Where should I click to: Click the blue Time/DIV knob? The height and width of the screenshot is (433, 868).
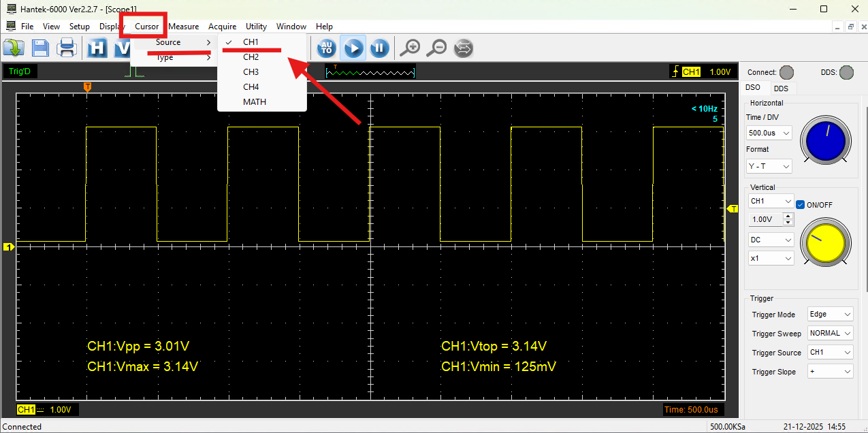point(826,141)
